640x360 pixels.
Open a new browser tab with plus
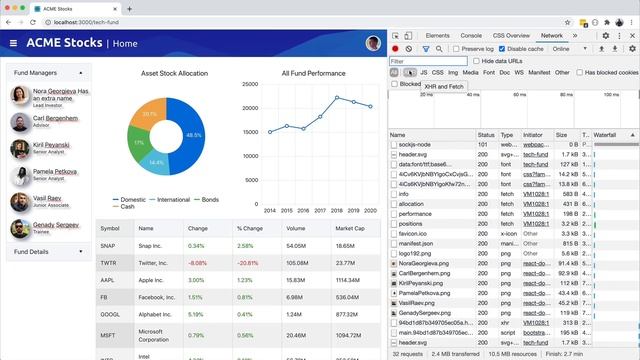click(129, 9)
